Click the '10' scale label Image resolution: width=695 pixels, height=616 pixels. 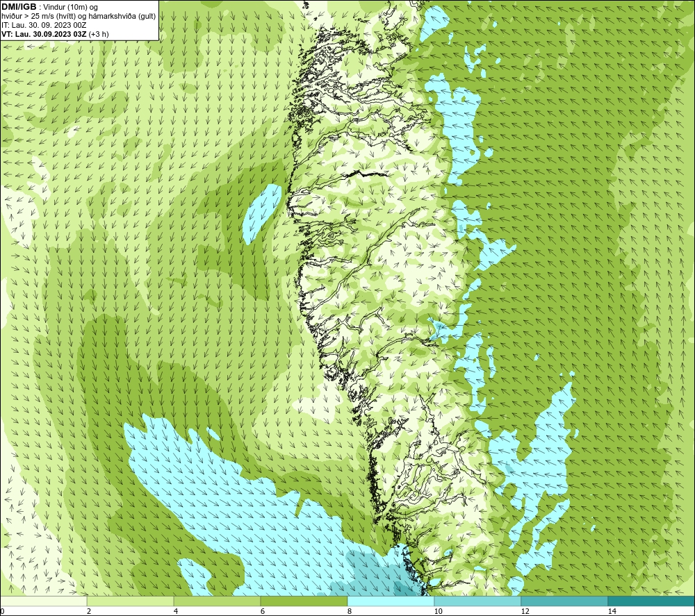pyautogui.click(x=438, y=611)
